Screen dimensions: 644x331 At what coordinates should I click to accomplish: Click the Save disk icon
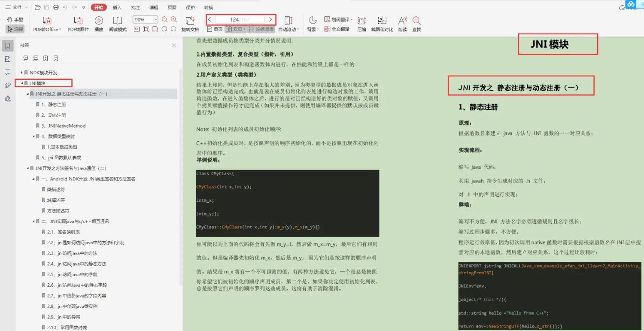47,7
